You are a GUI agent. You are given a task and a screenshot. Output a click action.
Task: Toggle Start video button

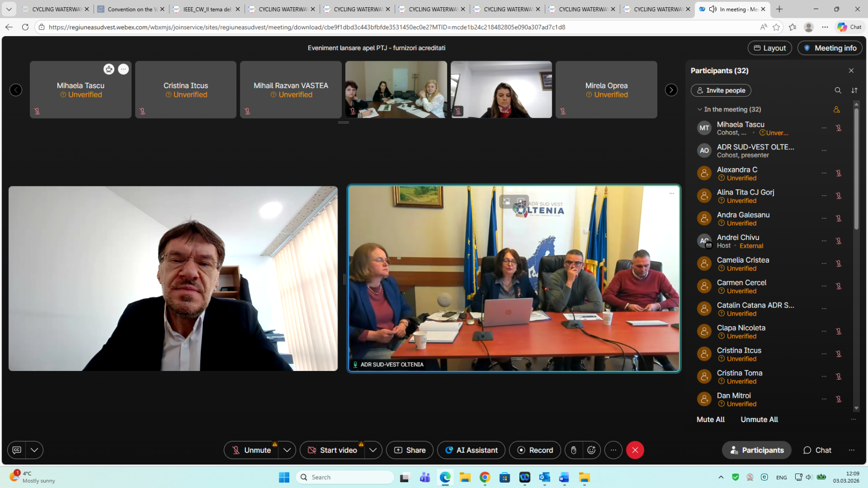332,450
